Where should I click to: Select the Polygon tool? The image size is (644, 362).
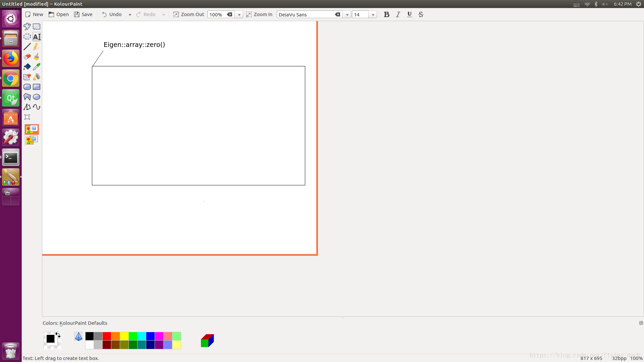click(27, 97)
